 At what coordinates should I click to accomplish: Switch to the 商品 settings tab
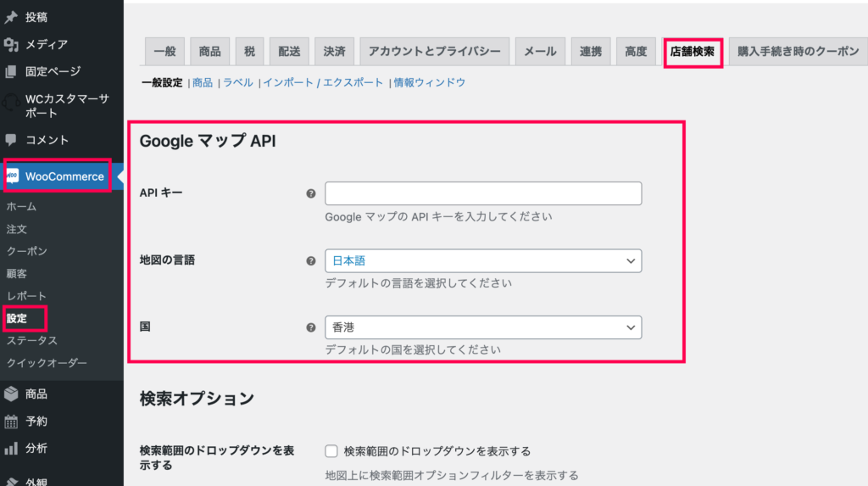pyautogui.click(x=210, y=52)
